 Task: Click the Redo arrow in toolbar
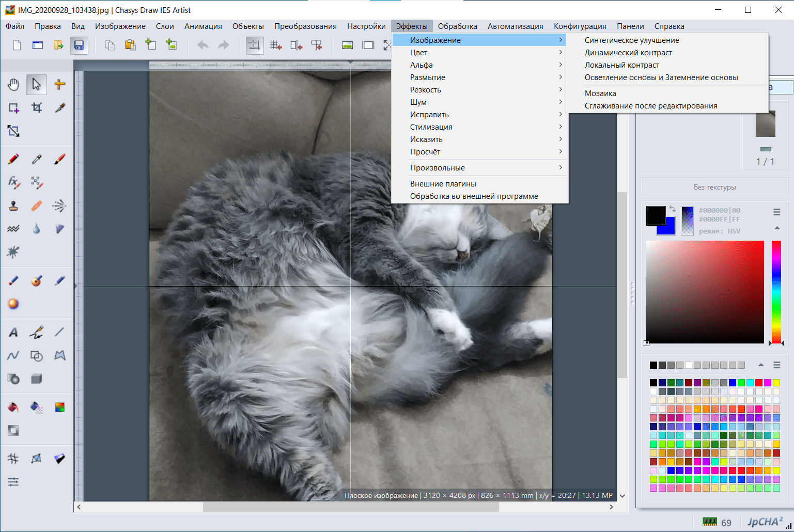click(x=224, y=45)
